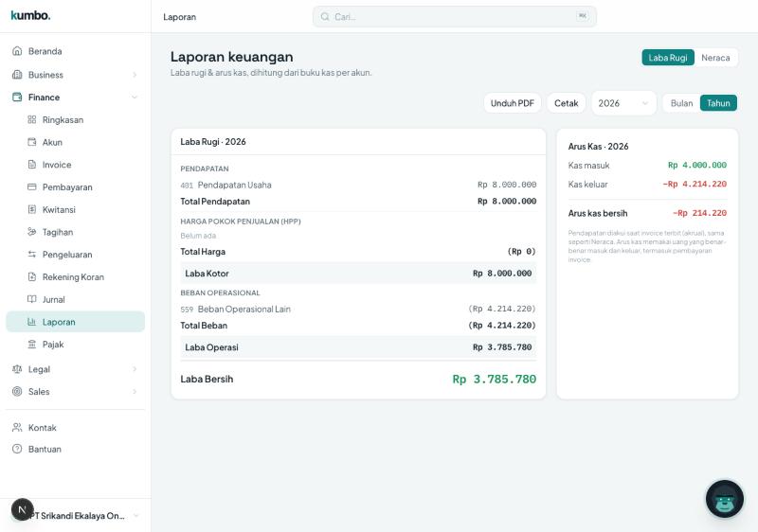The image size is (758, 532).
Task: Click the Beranda home icon
Action: click(x=17, y=51)
